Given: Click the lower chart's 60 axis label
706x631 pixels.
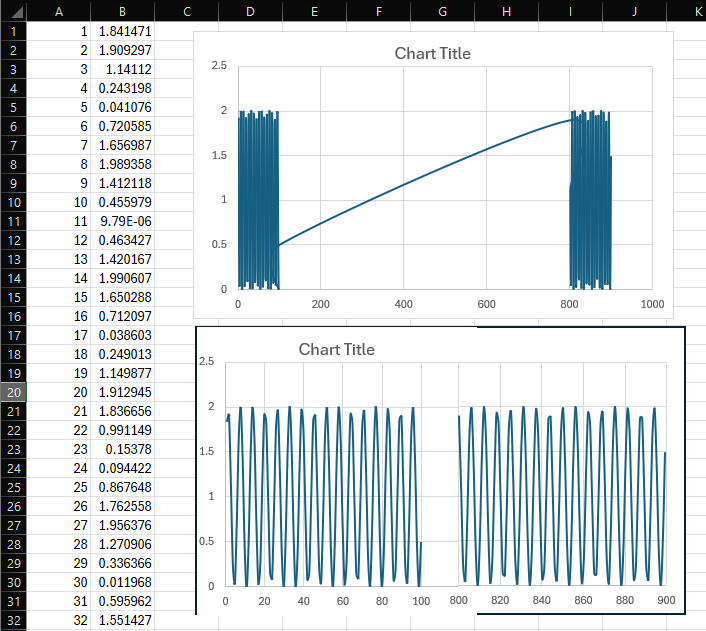Looking at the screenshot, I should tap(343, 601).
